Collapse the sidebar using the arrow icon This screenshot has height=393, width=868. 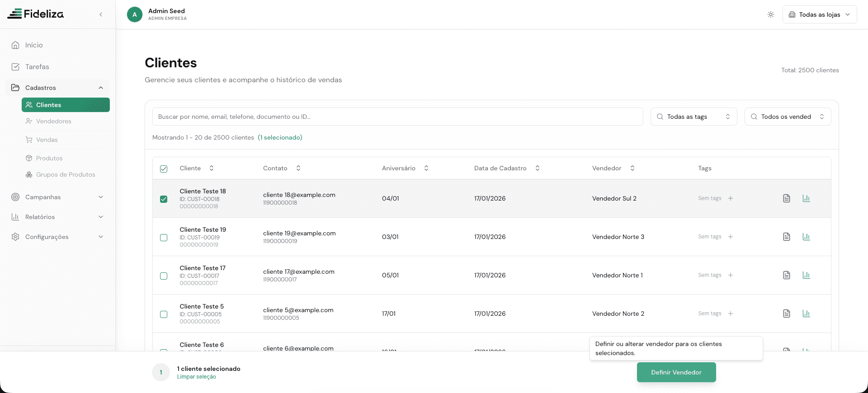(101, 14)
